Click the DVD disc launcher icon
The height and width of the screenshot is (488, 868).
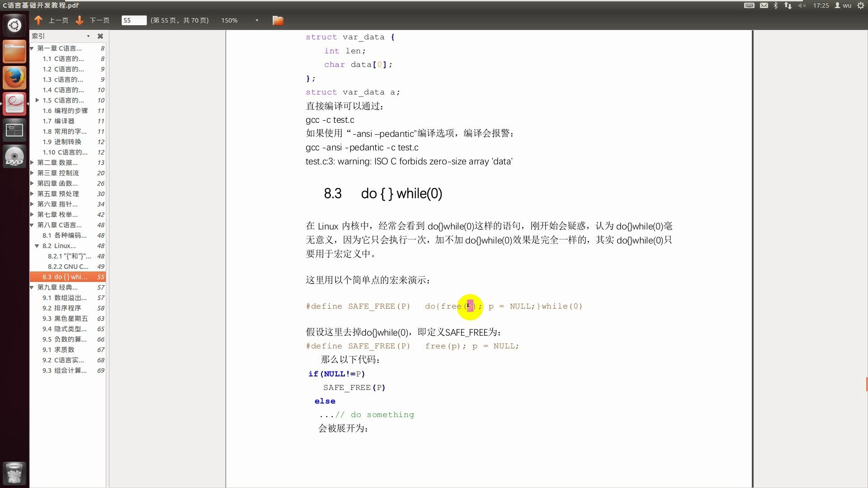pos(14,157)
